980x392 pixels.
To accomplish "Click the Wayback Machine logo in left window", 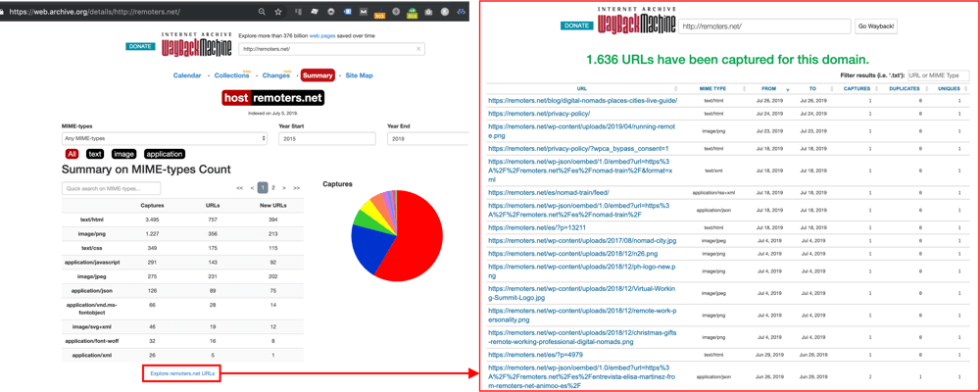I will tap(197, 45).
